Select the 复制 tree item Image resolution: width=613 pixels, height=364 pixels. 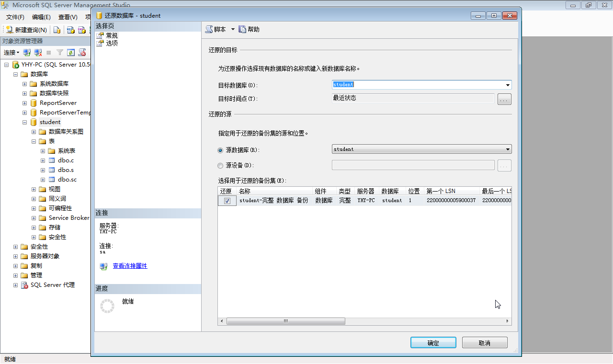point(36,266)
